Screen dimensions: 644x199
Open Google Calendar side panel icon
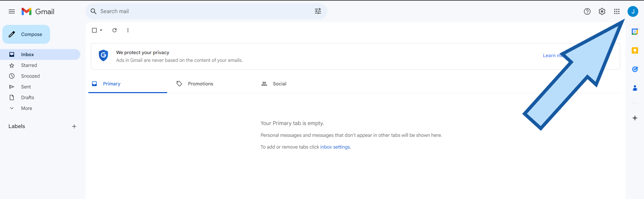click(635, 32)
